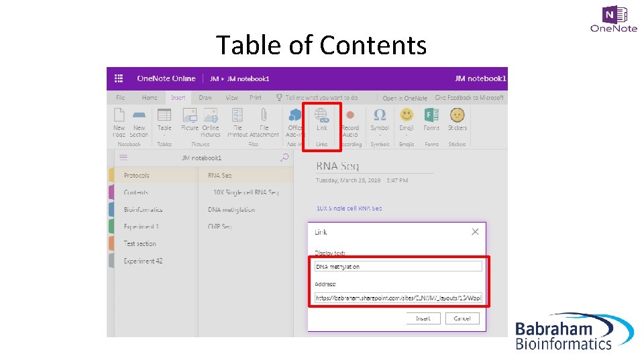The height and width of the screenshot is (362, 644).
Task: Open Online Pictures in the ribbon
Action: [x=211, y=123]
